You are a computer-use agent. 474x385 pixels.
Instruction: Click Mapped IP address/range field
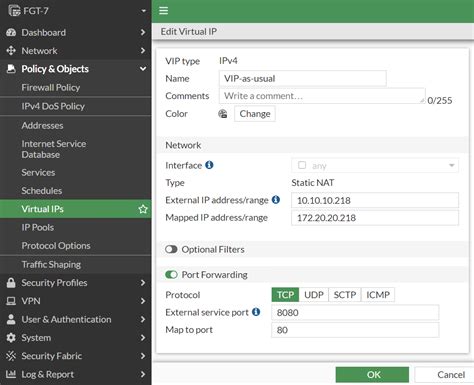click(375, 218)
